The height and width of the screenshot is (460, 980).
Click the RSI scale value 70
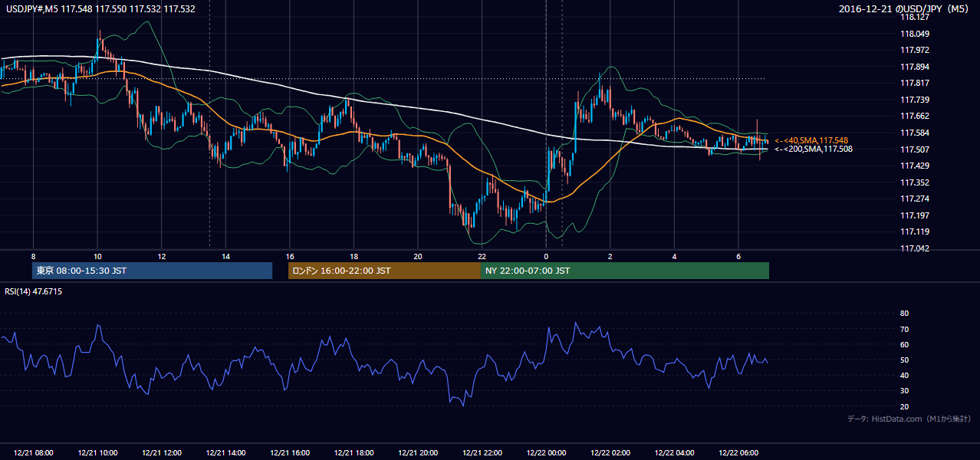click(904, 329)
